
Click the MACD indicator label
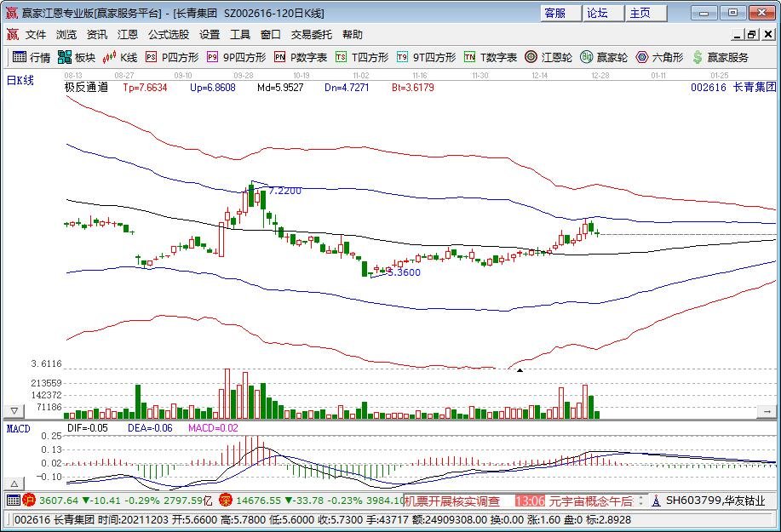click(x=18, y=428)
